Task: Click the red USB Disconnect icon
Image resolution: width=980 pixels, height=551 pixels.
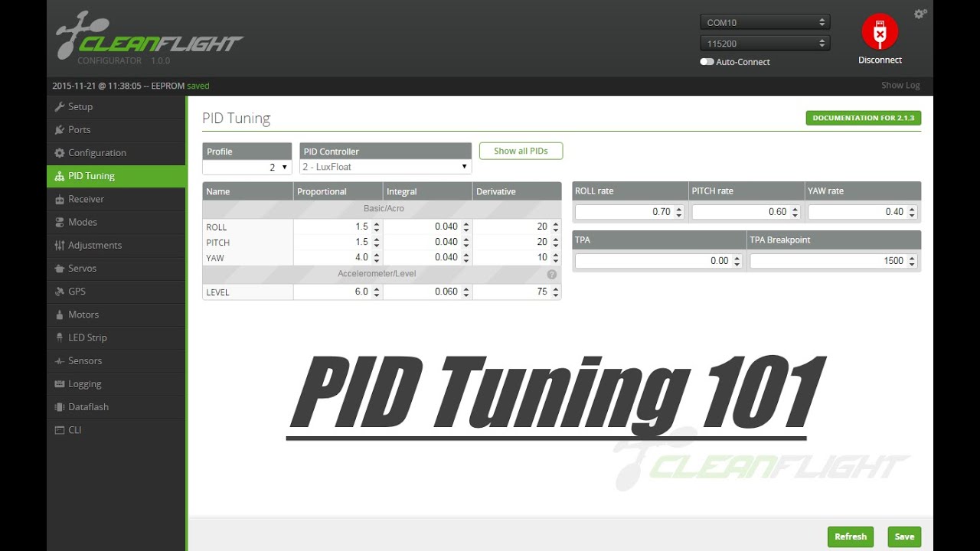Action: click(x=880, y=33)
